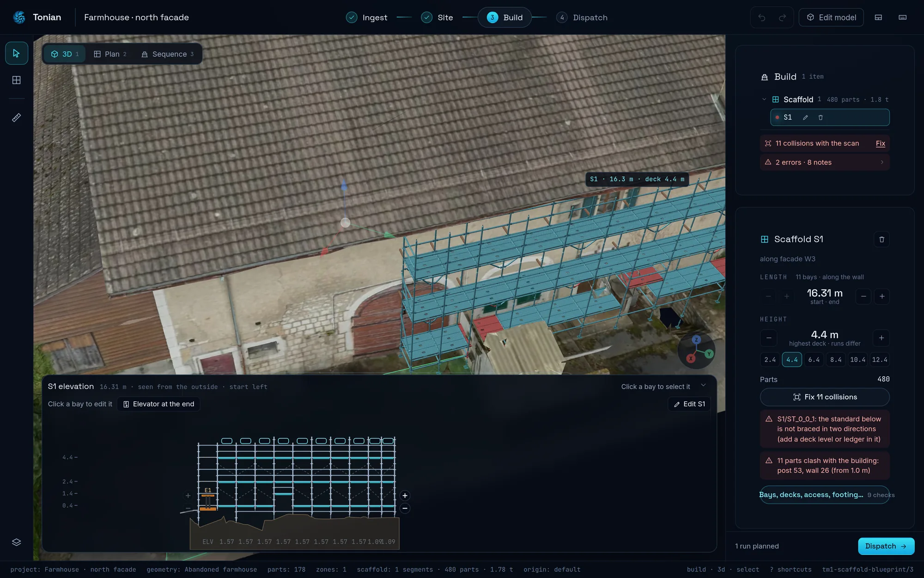Switch to the Sequence view tab
This screenshot has width=924, height=578.
tap(167, 54)
